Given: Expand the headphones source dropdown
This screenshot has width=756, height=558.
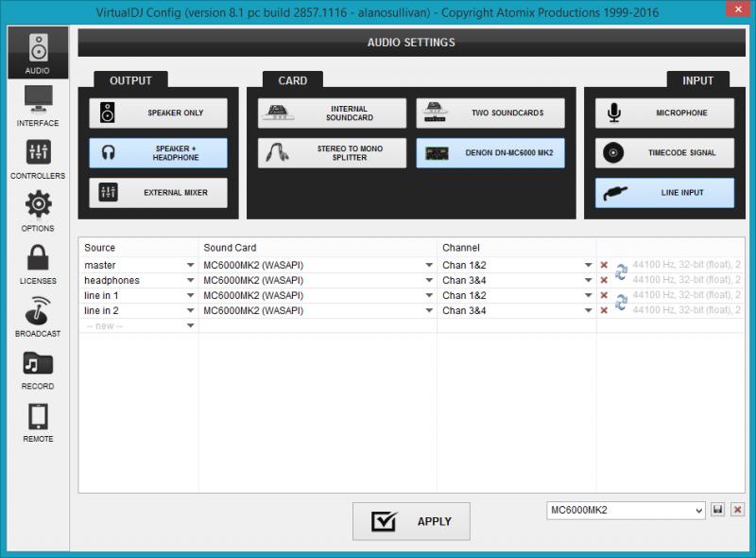Looking at the screenshot, I should click(x=190, y=281).
